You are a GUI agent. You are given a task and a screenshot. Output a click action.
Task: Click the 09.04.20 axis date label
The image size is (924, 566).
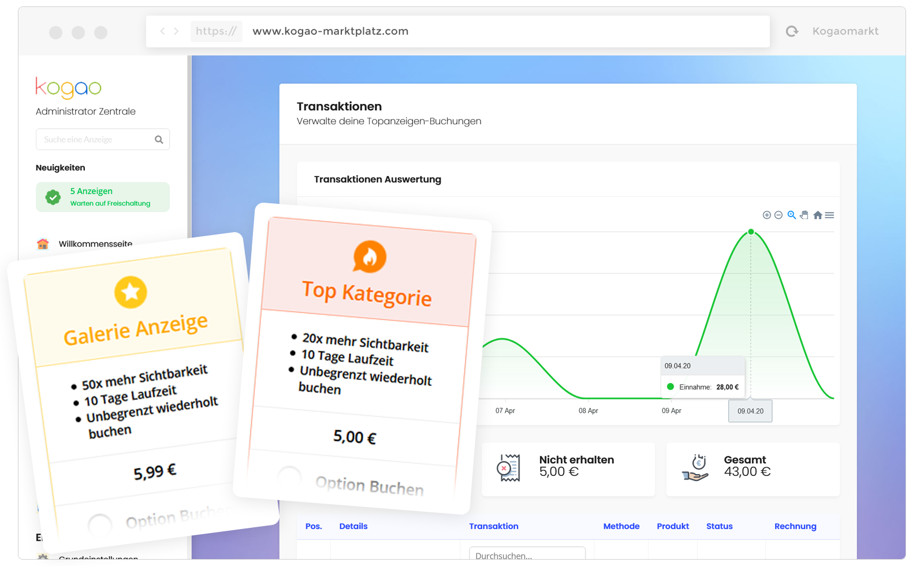tap(750, 411)
